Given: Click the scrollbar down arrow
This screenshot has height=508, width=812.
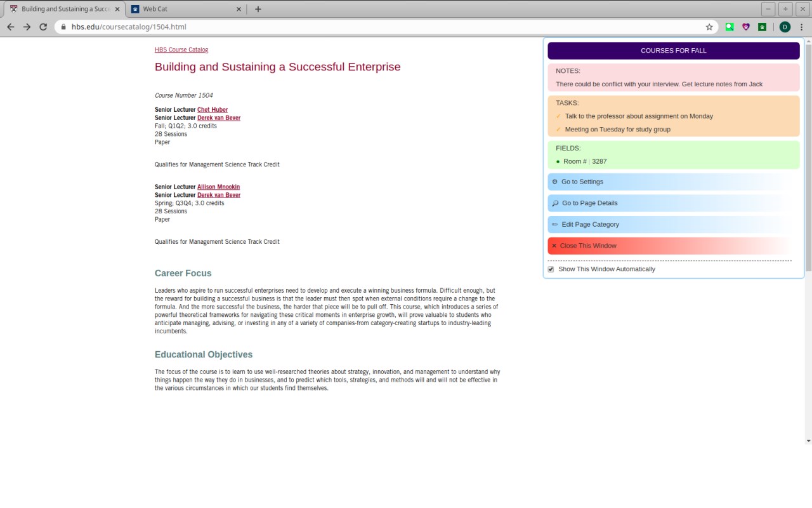Looking at the screenshot, I should (808, 440).
